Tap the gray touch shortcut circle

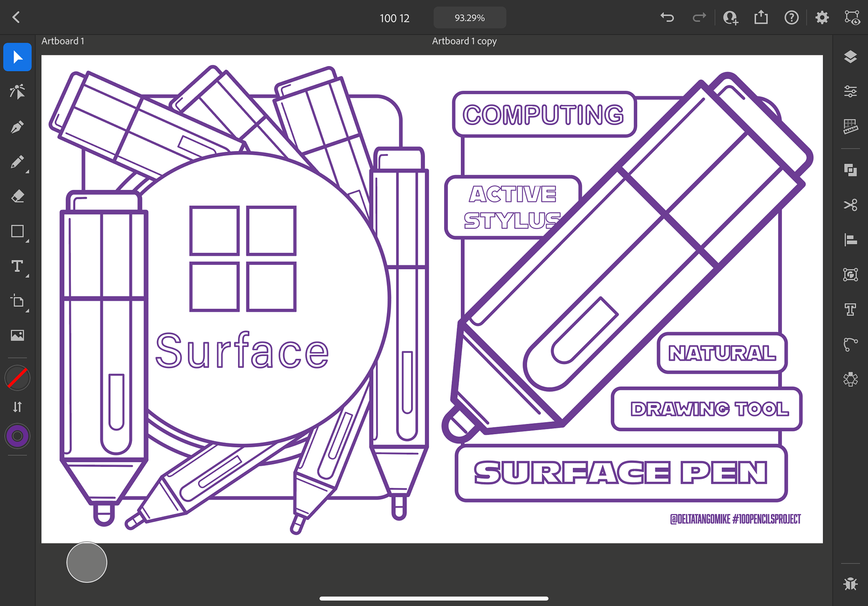[87, 562]
